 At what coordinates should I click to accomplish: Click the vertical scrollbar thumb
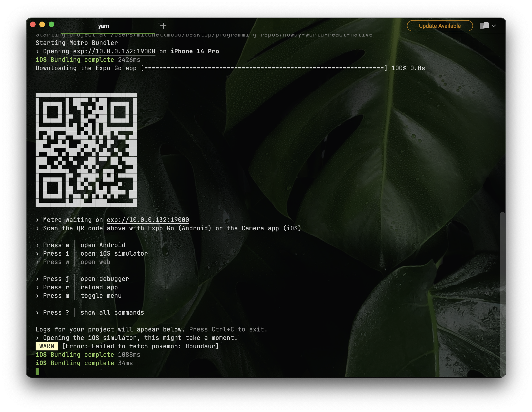(x=502, y=294)
